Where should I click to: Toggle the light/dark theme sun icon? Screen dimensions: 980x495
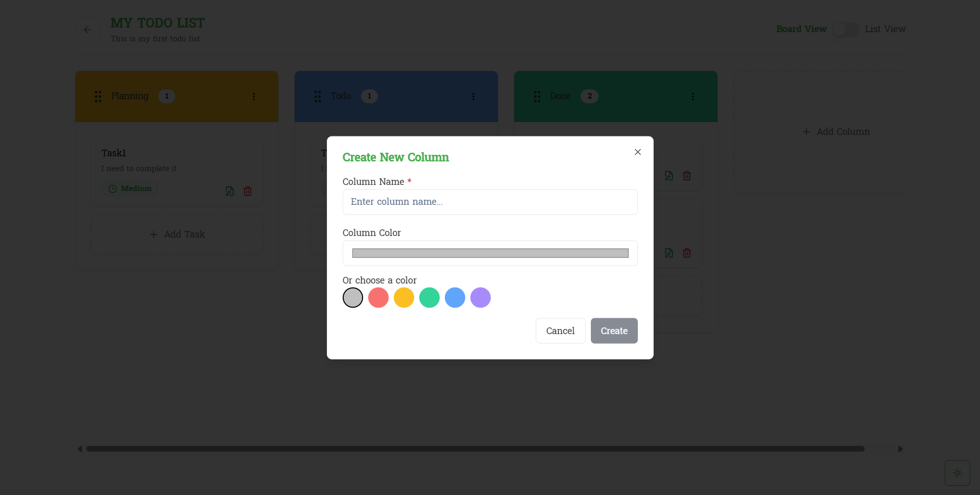pos(958,473)
